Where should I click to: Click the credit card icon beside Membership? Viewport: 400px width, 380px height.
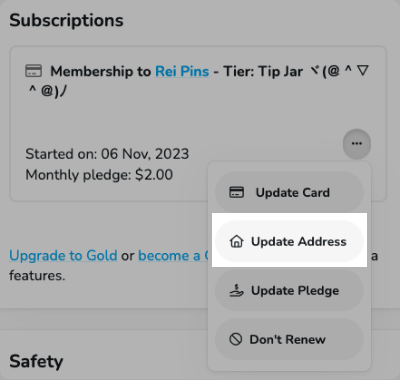tap(34, 71)
